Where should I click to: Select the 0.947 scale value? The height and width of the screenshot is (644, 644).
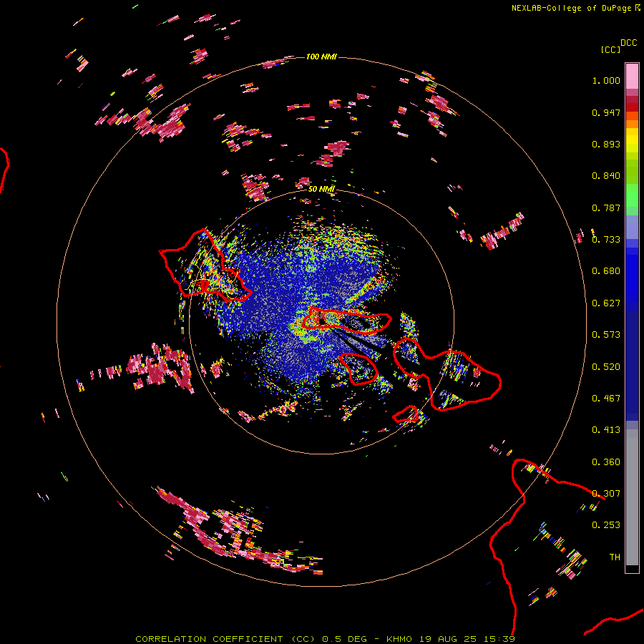click(x=606, y=112)
